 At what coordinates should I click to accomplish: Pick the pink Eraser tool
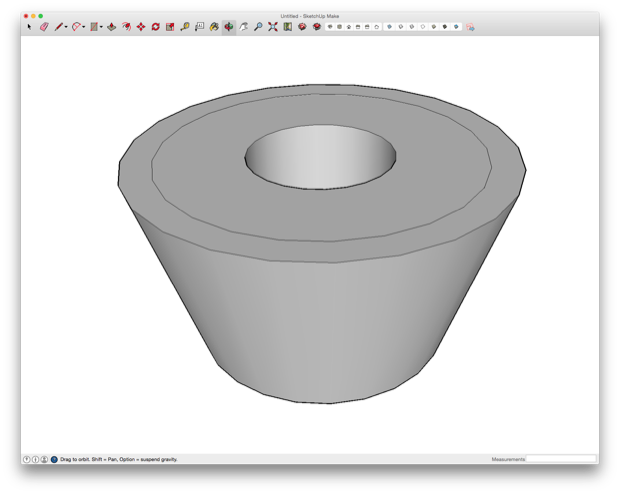[x=44, y=27]
